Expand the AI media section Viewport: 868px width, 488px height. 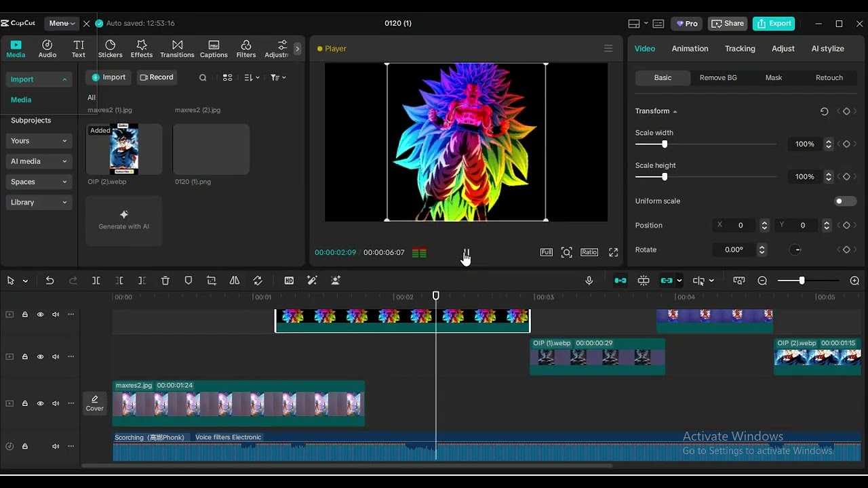point(39,161)
